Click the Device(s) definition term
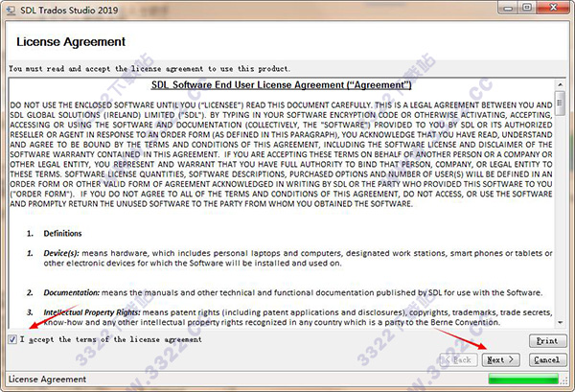This screenshot has height=392, width=575. (x=61, y=253)
